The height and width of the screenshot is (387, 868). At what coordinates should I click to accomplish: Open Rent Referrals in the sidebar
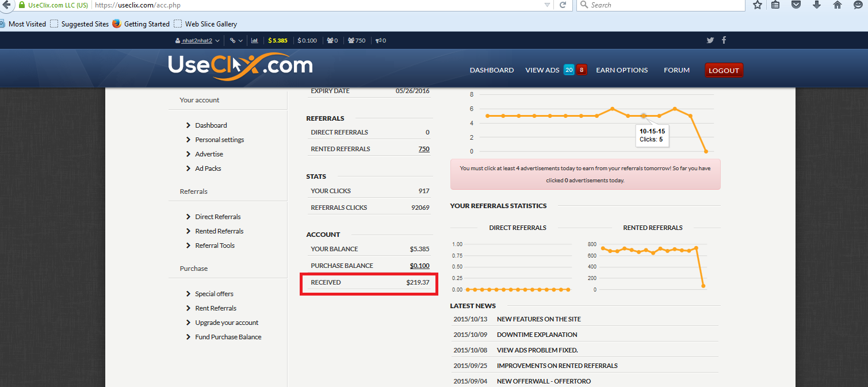pyautogui.click(x=216, y=308)
